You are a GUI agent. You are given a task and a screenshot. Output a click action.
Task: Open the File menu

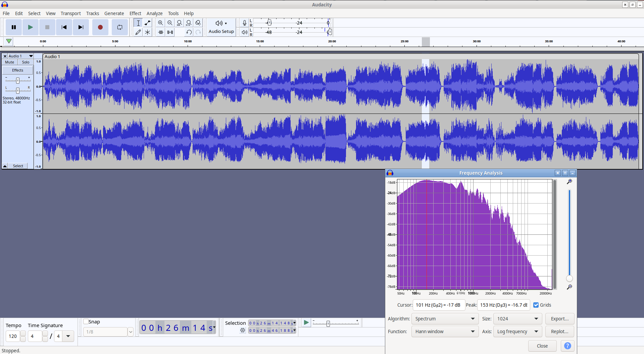tap(6, 13)
